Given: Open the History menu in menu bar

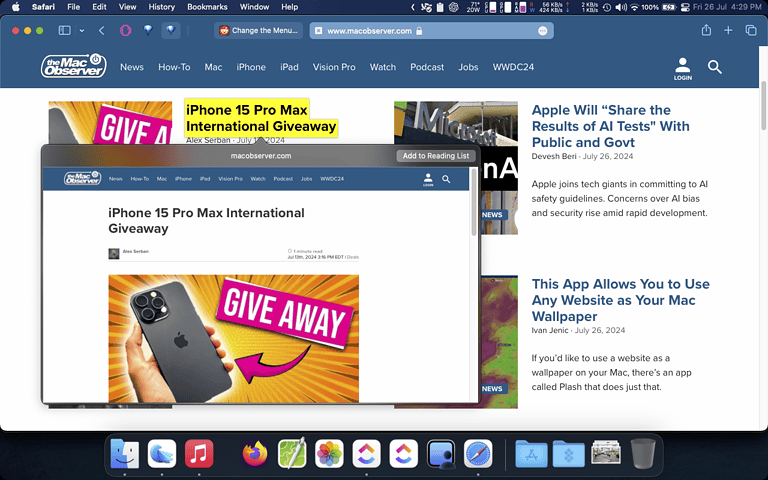Looking at the screenshot, I should [161, 7].
